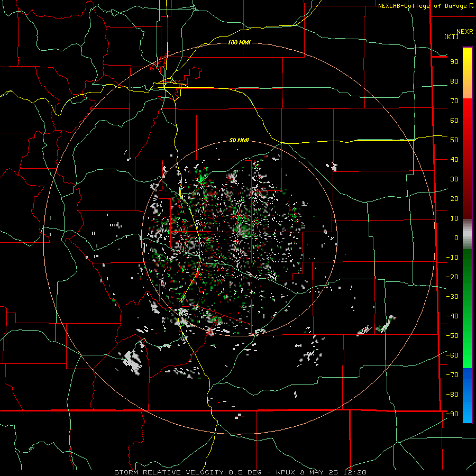
Task: Click the 80 value on velocity scale
Action: click(454, 81)
